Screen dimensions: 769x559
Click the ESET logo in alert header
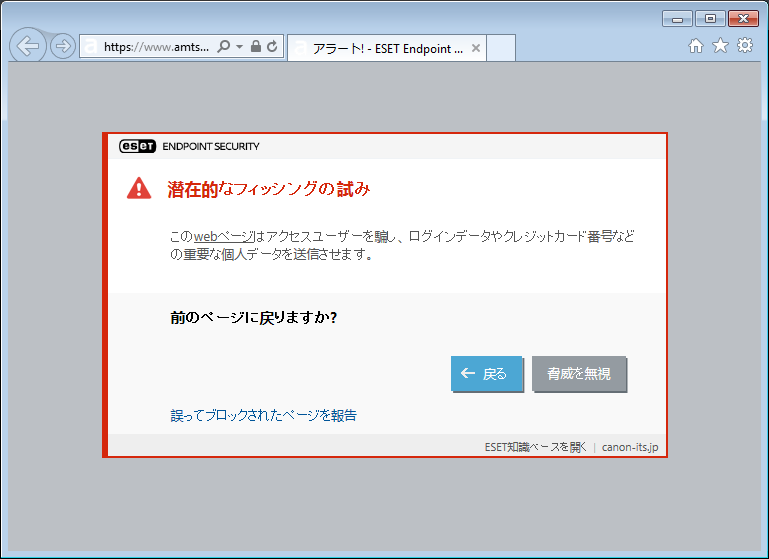(x=137, y=146)
